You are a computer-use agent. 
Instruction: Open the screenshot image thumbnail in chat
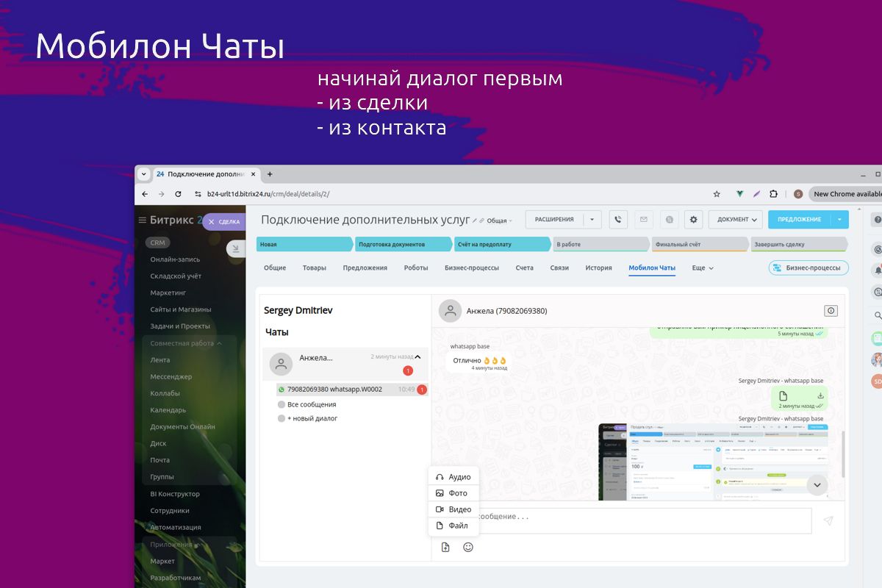click(713, 462)
